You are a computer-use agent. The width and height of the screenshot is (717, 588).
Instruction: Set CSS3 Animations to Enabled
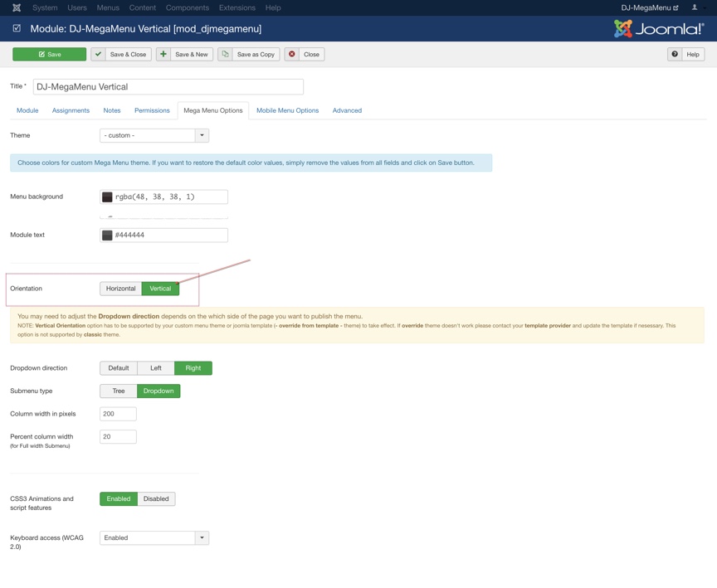119,499
